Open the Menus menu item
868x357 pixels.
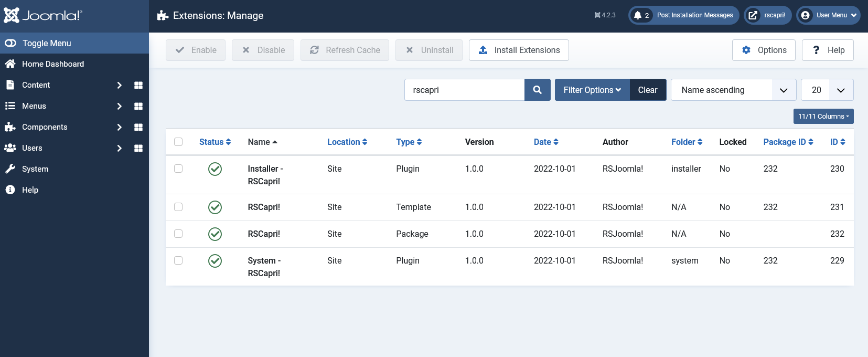34,106
